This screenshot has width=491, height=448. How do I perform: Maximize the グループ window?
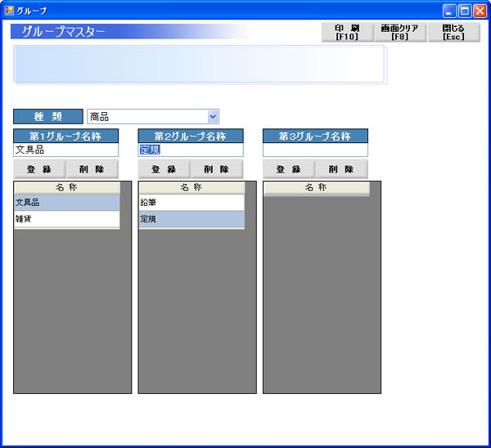tap(465, 11)
